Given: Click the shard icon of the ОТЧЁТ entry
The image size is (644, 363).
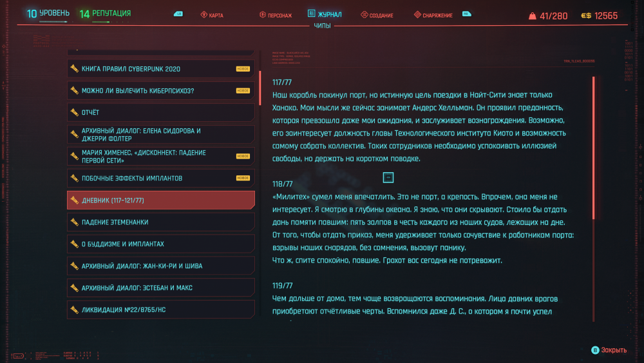Looking at the screenshot, I should (75, 112).
